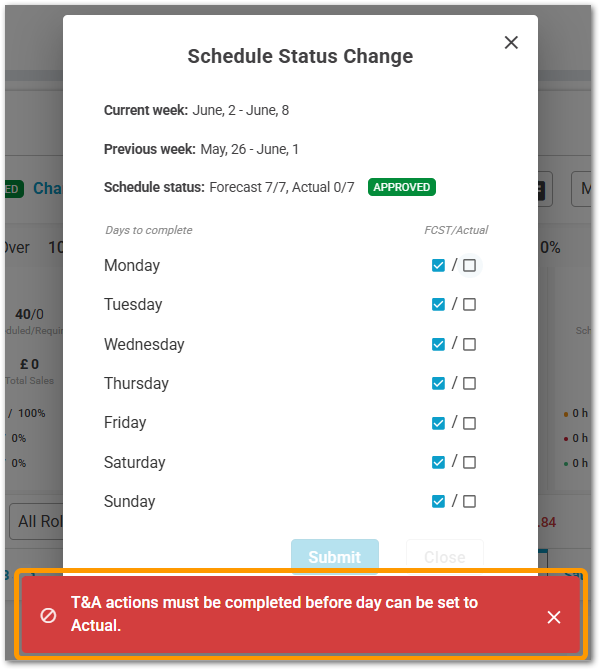The width and height of the screenshot is (600, 670).
Task: Check Saturday Actual checkbox
Action: coord(469,462)
